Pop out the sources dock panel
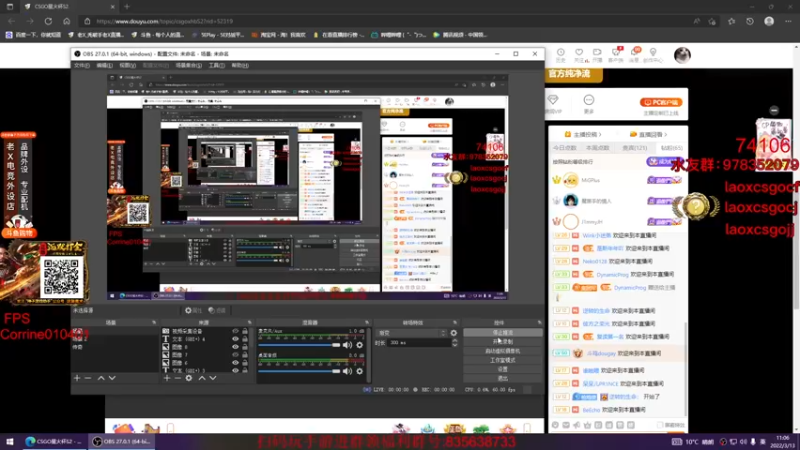The width and height of the screenshot is (800, 450). 249,322
